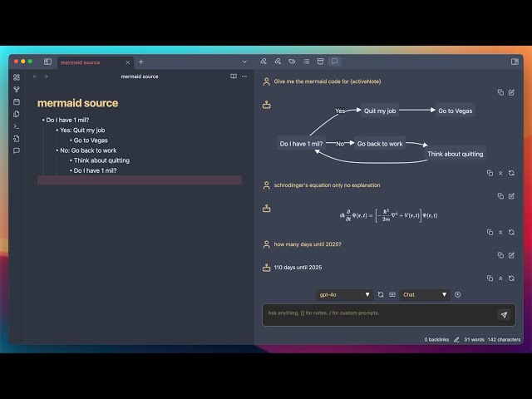Select the Copilot chat panel tab

(334, 62)
